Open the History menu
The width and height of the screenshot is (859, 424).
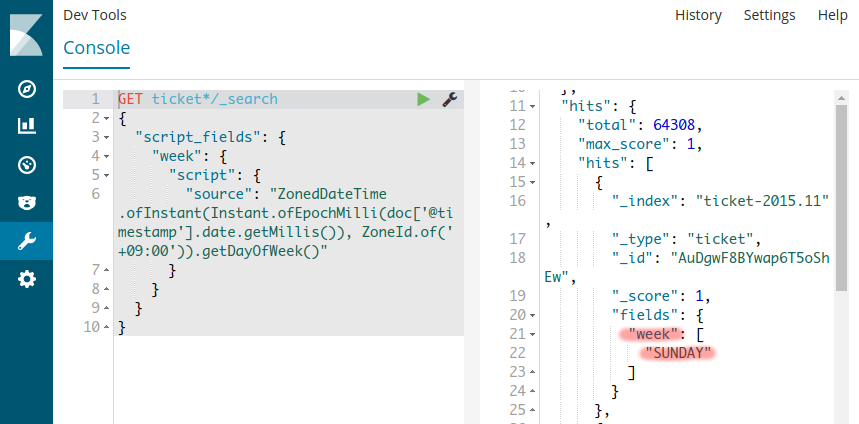[x=698, y=15]
